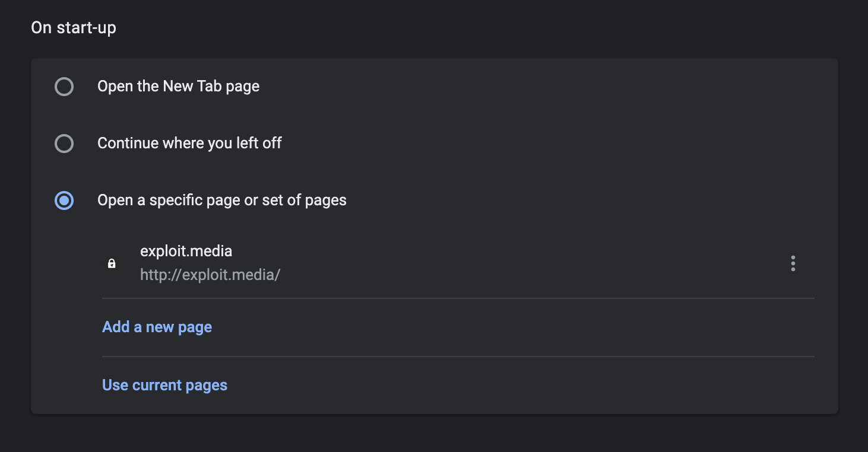The width and height of the screenshot is (868, 452).
Task: Click the exploit.media page title
Action: point(186,251)
